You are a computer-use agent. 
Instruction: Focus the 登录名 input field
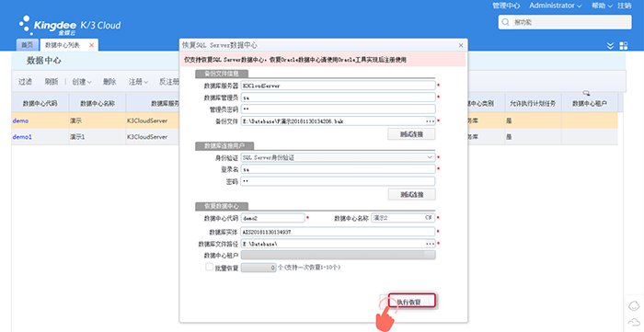(338, 169)
